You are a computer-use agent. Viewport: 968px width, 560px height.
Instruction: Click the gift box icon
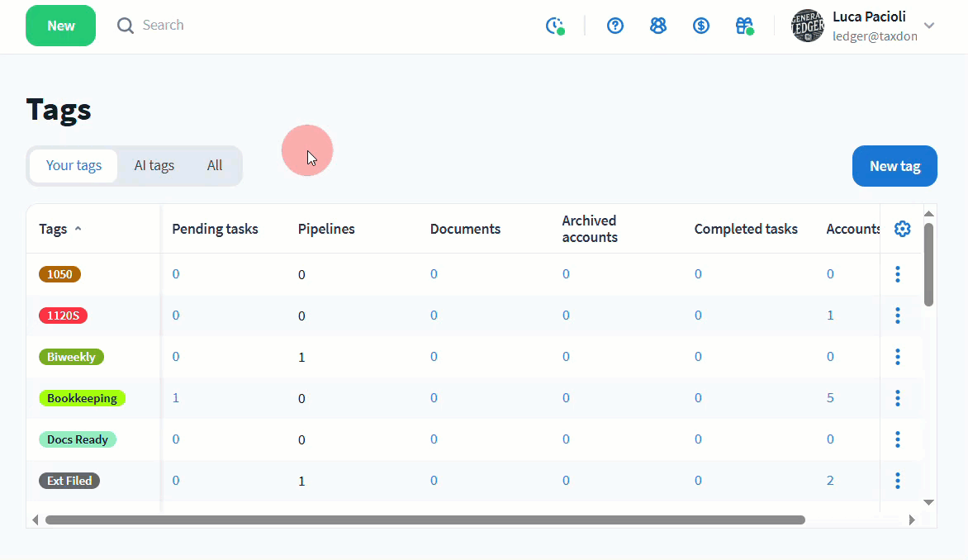pyautogui.click(x=743, y=26)
